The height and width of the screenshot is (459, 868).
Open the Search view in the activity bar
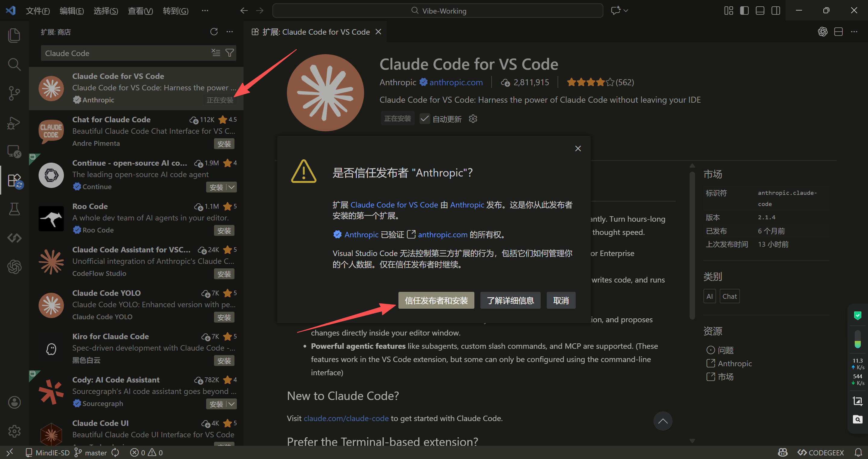coord(14,64)
